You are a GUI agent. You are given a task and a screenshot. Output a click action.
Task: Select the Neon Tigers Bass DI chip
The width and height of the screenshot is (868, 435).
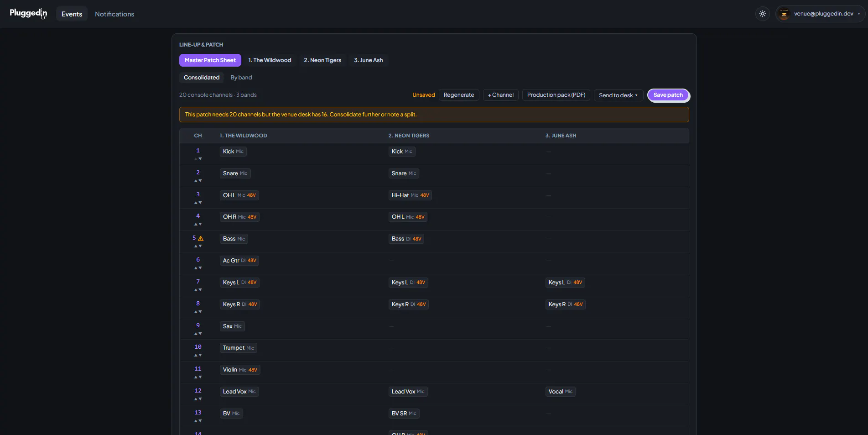coord(406,239)
